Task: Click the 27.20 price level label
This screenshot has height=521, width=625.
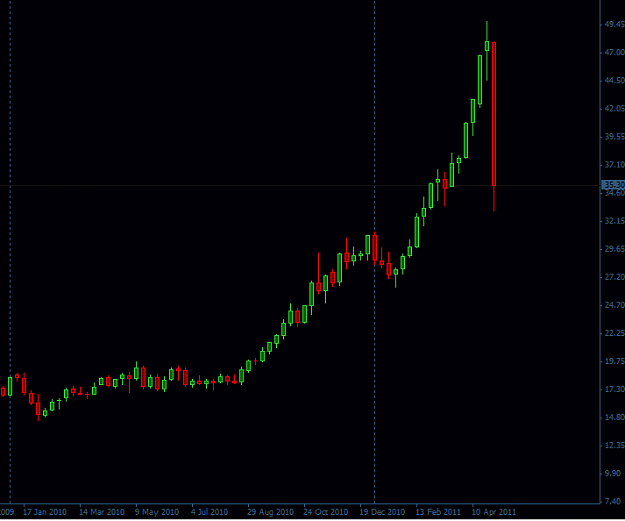Action: 614,277
